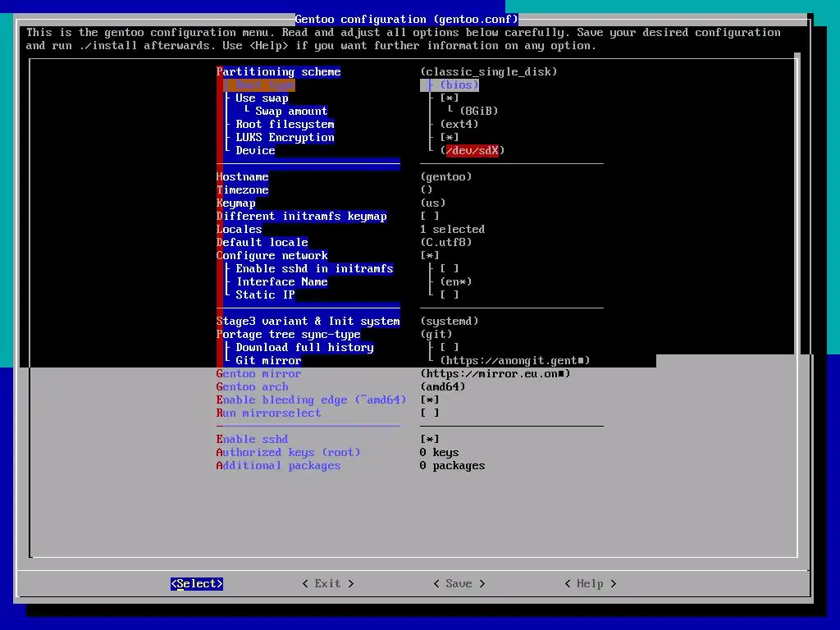
Task: Toggle Download full history option
Action: click(305, 347)
